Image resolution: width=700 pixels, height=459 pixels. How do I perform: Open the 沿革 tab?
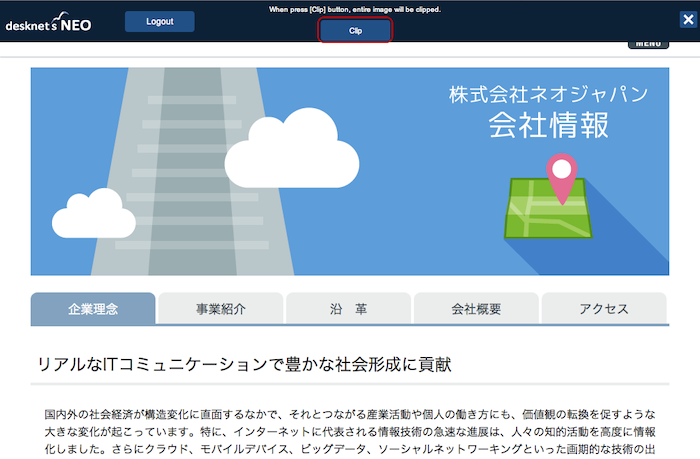coord(348,309)
